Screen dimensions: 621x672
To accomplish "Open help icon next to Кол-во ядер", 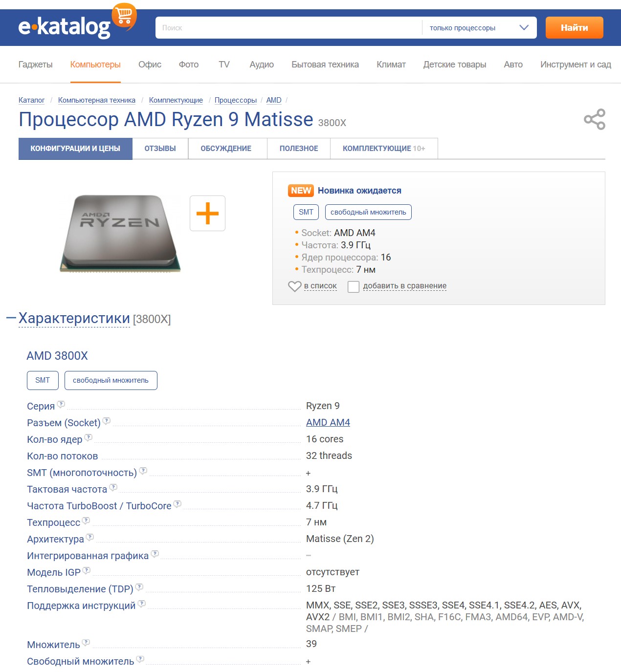I will 89,437.
